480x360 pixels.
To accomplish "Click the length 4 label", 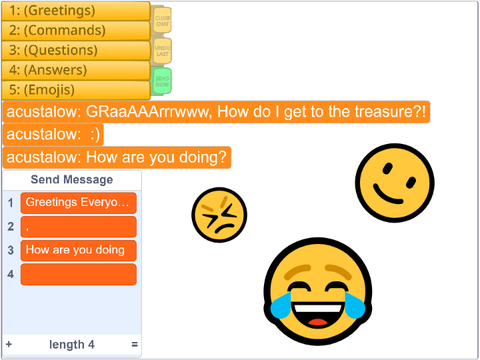I will coord(72,344).
